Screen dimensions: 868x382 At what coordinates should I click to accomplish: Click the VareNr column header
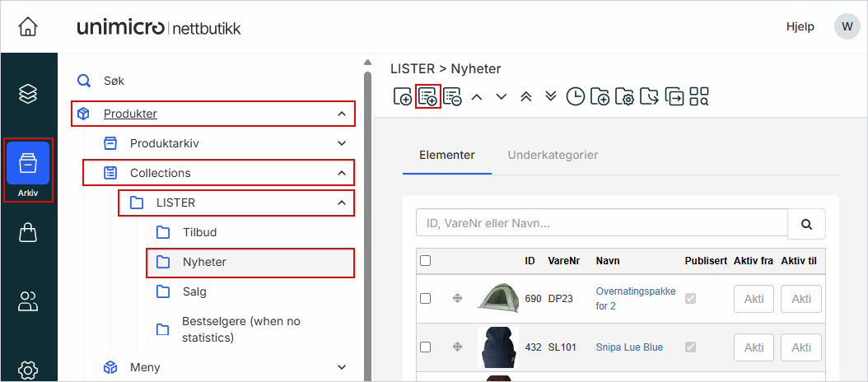[563, 261]
